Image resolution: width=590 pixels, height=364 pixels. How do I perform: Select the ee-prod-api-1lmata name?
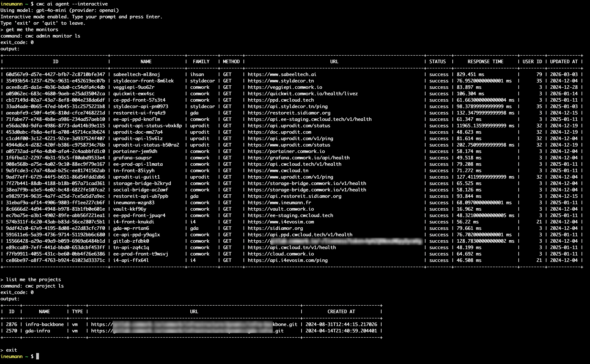coord(138,164)
